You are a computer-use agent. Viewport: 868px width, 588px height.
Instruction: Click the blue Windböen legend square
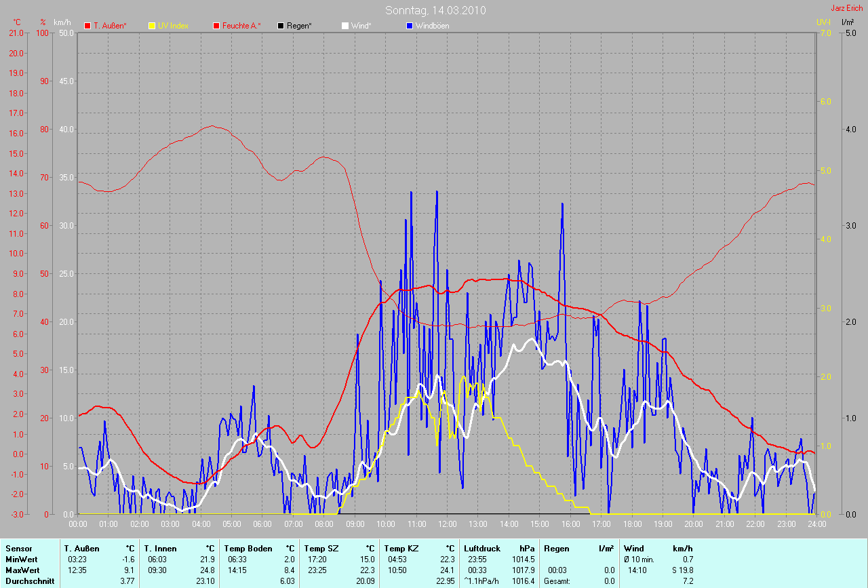point(409,26)
